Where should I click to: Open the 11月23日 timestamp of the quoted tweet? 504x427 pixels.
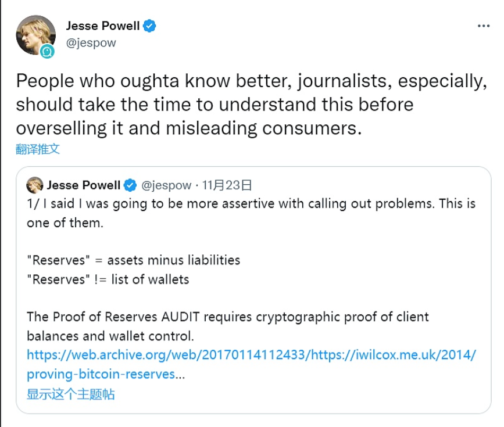[227, 185]
